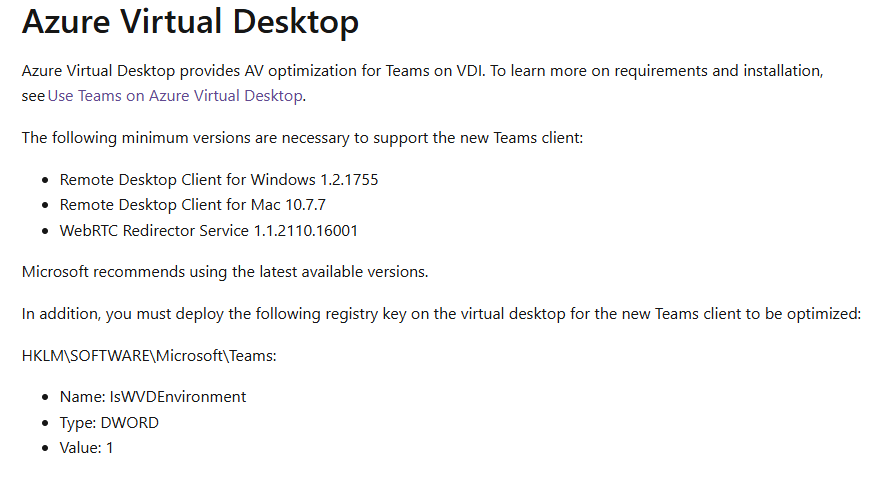This screenshot has height=477, width=878.
Task: Click the Type: DWORD list item
Action: pyautogui.click(x=109, y=422)
